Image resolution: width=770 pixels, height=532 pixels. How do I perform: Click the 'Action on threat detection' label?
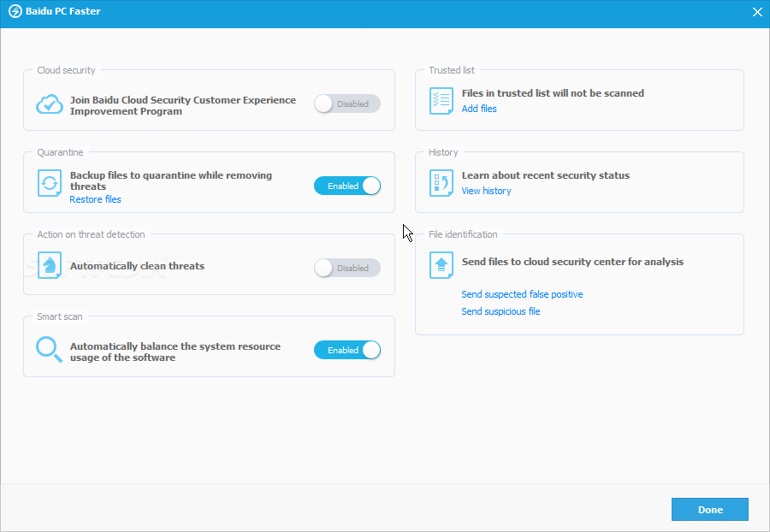(91, 234)
